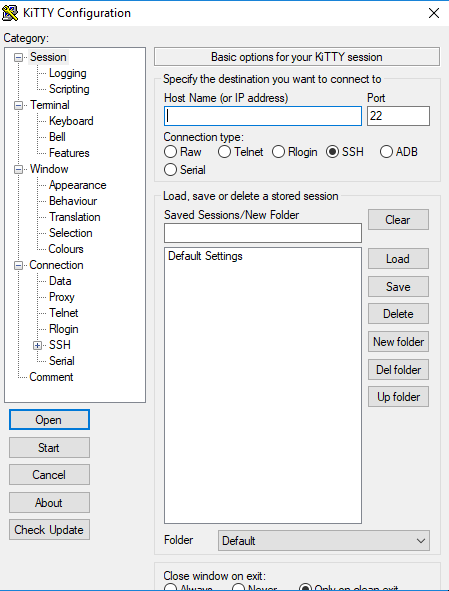The image size is (449, 591).
Task: Open the Bell category
Action: [57, 137]
